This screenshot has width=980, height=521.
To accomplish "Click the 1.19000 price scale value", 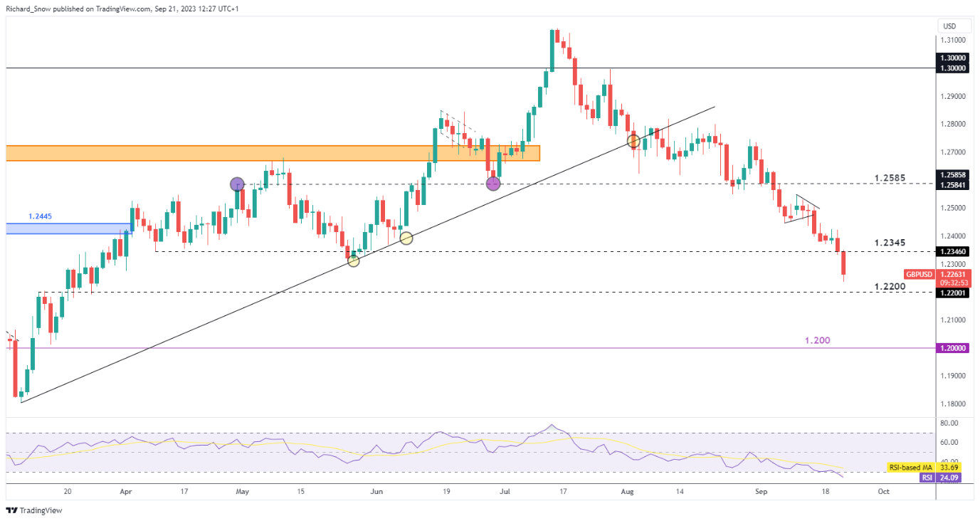I will pyautogui.click(x=953, y=376).
